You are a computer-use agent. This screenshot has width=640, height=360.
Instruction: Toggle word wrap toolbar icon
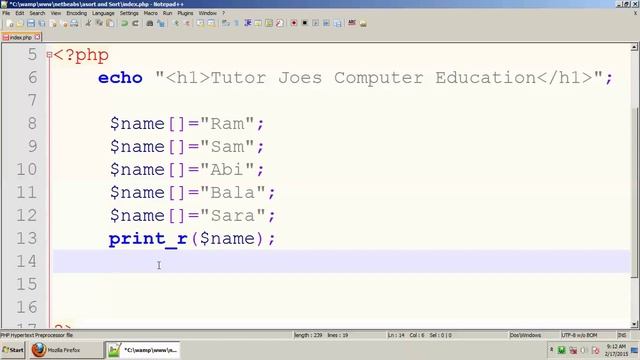tap(225, 23)
